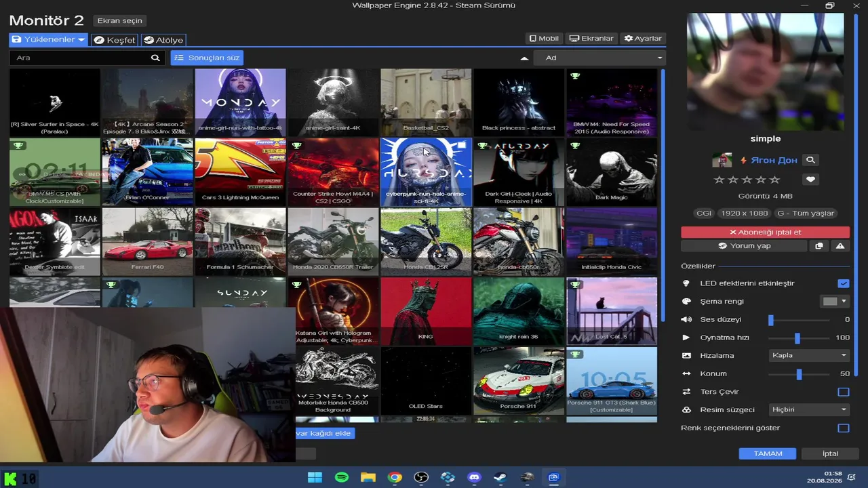
Task: Click the filter icon beside Resim süzgeci
Action: [x=686, y=409]
